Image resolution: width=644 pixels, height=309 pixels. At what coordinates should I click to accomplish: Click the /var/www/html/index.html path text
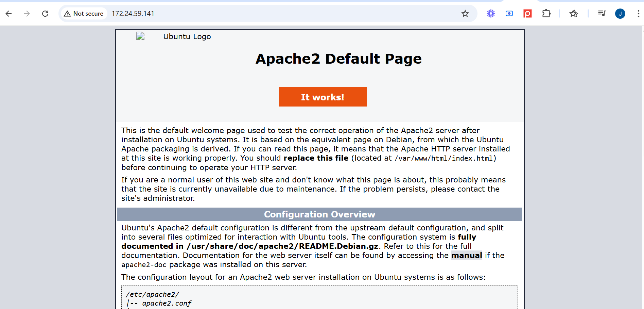click(x=443, y=158)
